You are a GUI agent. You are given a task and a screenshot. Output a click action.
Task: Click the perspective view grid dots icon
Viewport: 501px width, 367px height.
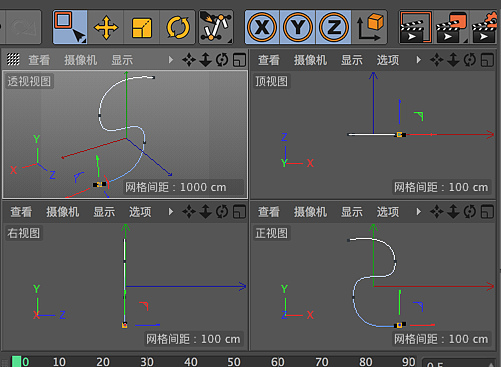tap(13, 60)
